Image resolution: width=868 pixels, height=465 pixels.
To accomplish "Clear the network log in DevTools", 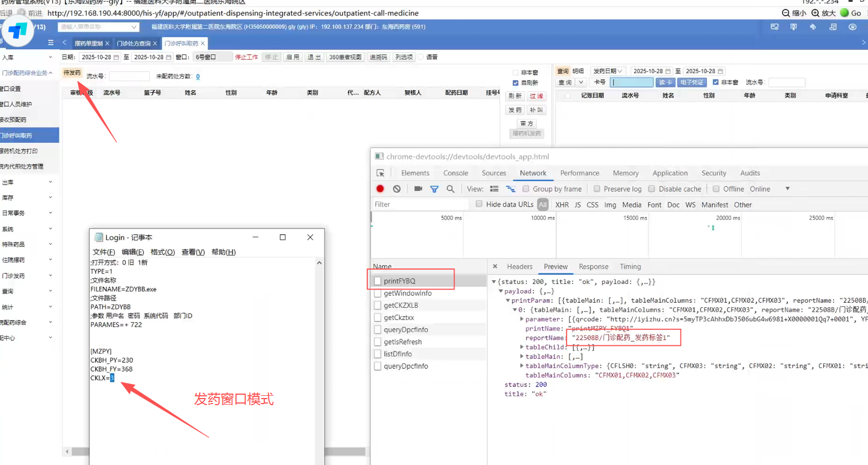I will point(397,189).
